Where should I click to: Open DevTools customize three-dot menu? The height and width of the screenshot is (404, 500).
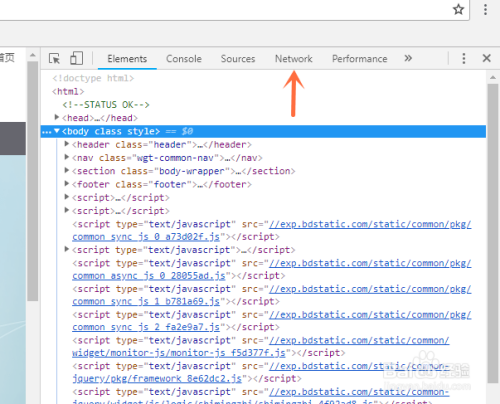(464, 58)
